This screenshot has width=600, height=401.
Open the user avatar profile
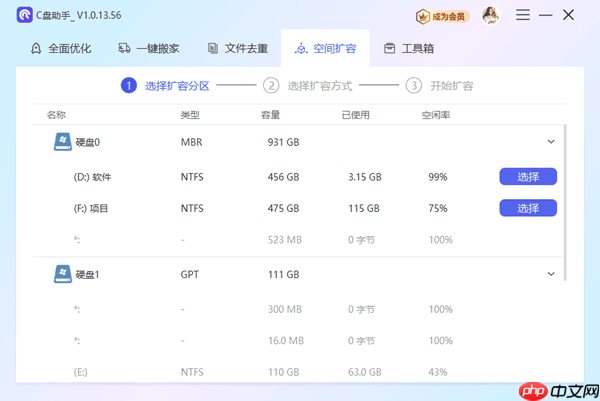[491, 16]
